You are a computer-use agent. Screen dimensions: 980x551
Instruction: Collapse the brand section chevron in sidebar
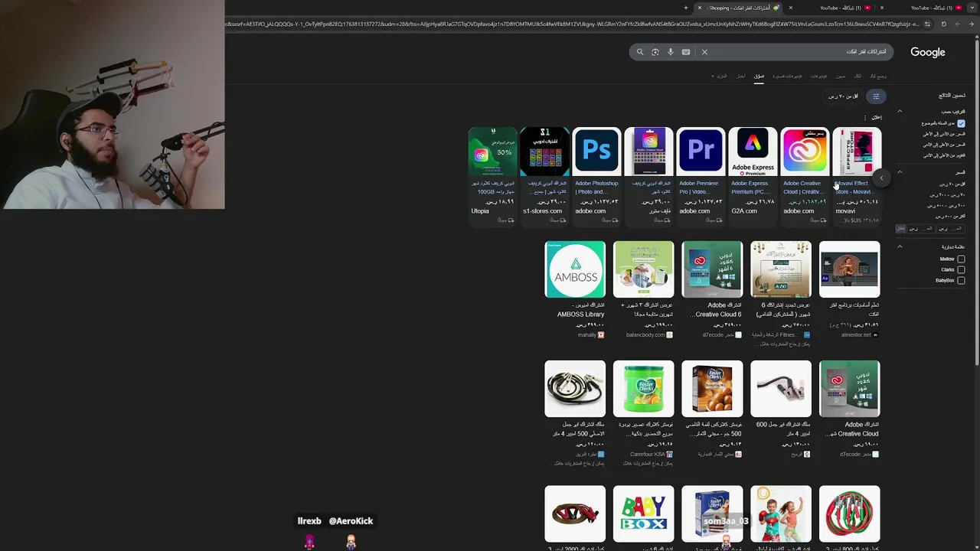[x=900, y=246]
